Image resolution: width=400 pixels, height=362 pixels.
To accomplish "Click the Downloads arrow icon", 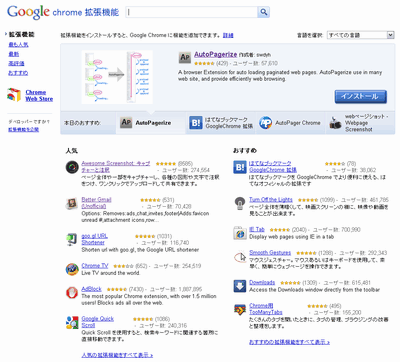I will tap(240, 286).
